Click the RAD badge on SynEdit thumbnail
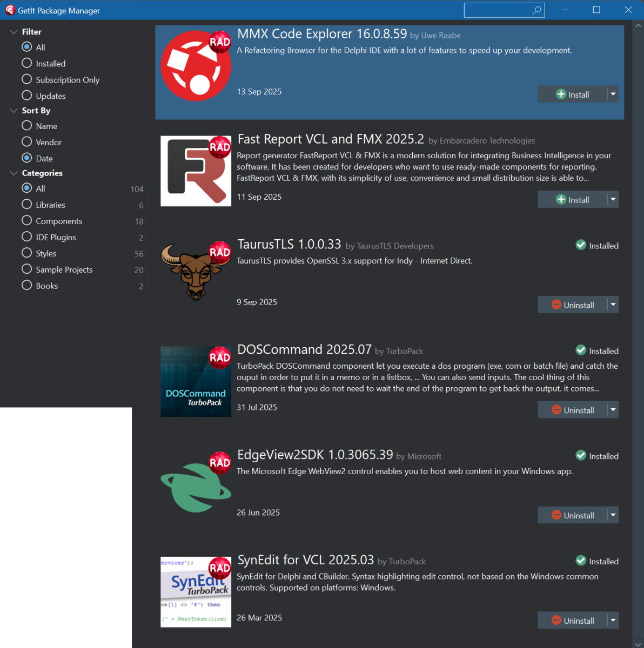Screen dimensions: 644x648 click(x=220, y=568)
